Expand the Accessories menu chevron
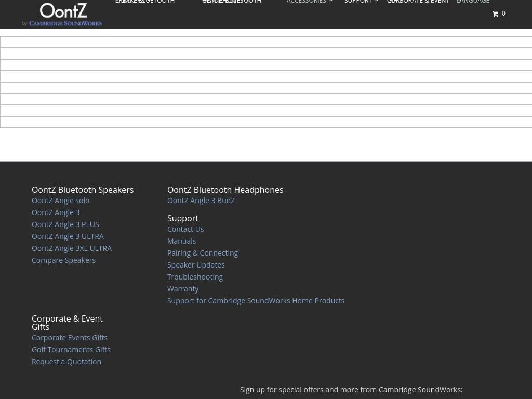The width and height of the screenshot is (532, 399). point(331,2)
